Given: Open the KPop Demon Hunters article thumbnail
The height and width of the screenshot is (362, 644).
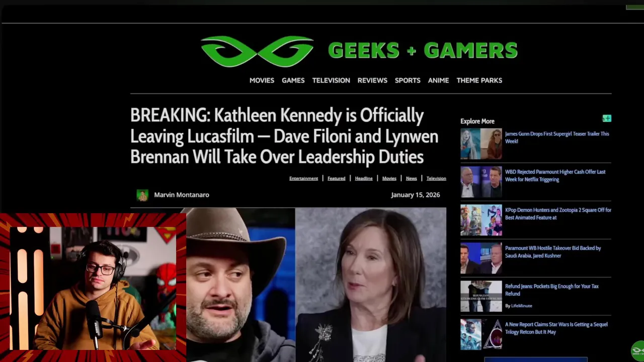Looking at the screenshot, I should 481,220.
